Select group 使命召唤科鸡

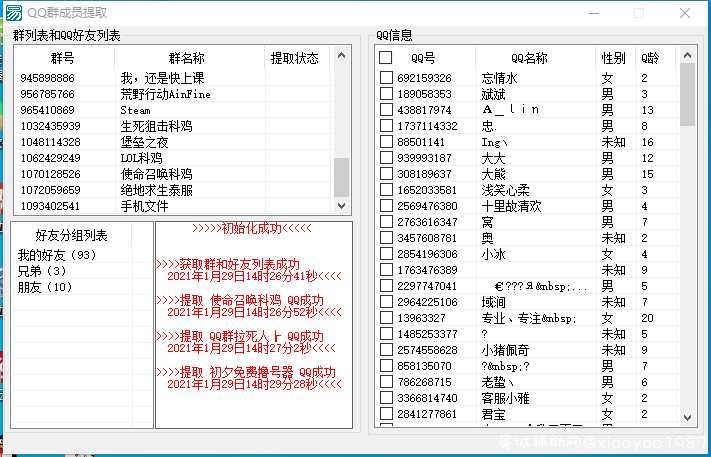coord(156,174)
